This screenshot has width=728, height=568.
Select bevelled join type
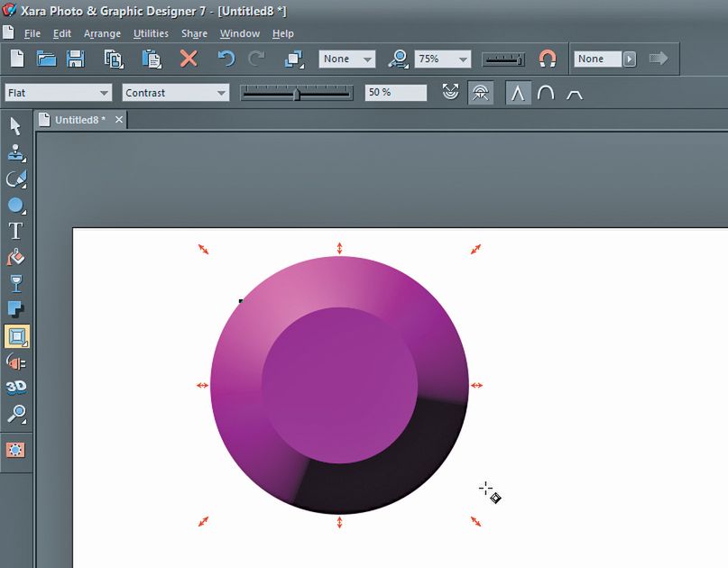[x=575, y=95]
